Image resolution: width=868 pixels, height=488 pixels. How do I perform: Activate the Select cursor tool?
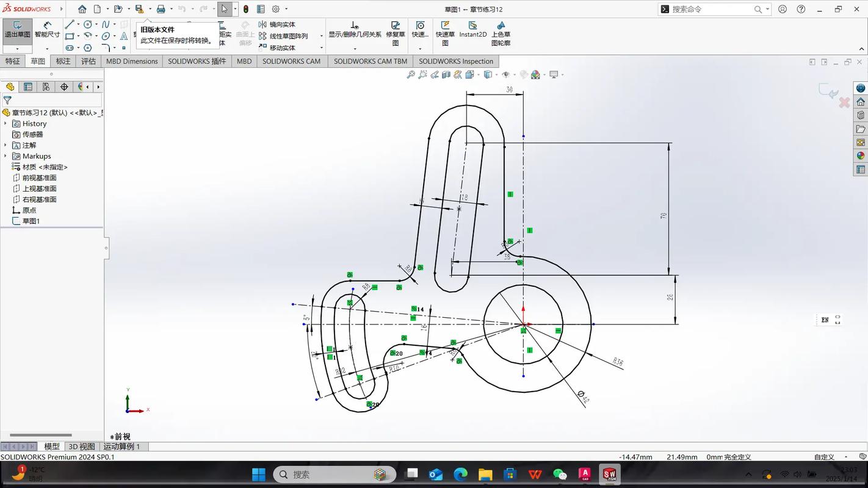[224, 9]
